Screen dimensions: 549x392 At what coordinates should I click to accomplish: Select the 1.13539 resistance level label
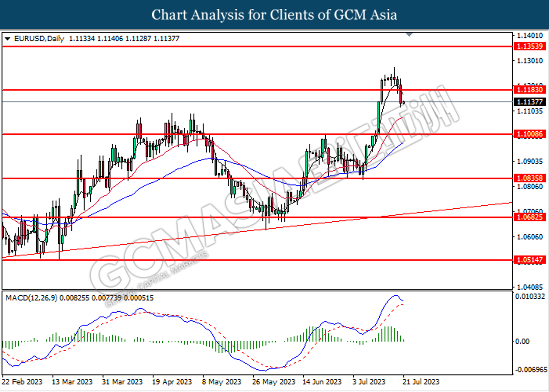point(530,46)
